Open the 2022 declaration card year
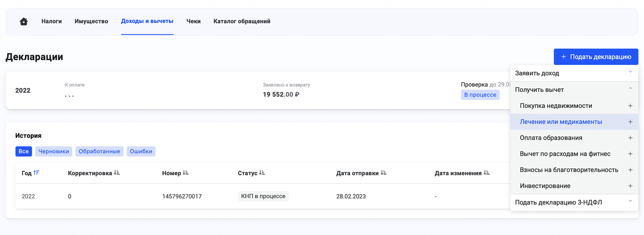This screenshot has height=235, width=644. tap(23, 91)
